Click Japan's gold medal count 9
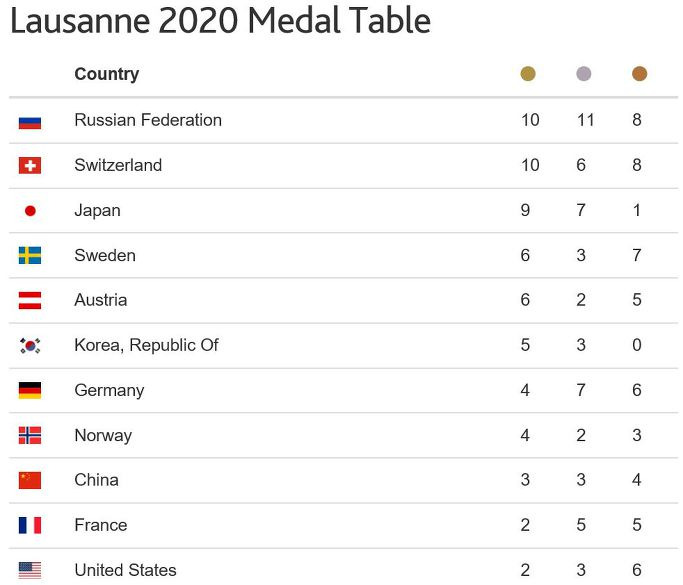683x585 pixels. (x=525, y=210)
